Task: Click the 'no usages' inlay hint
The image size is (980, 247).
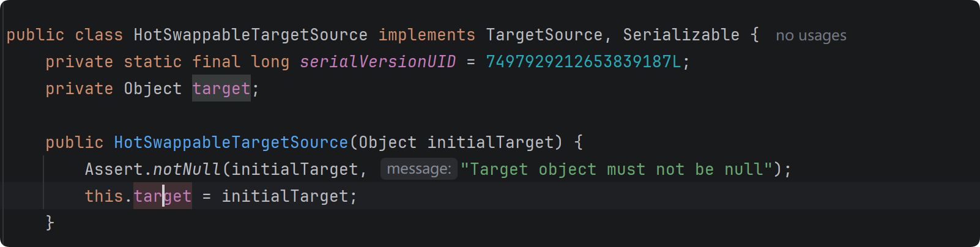Action: point(811,35)
